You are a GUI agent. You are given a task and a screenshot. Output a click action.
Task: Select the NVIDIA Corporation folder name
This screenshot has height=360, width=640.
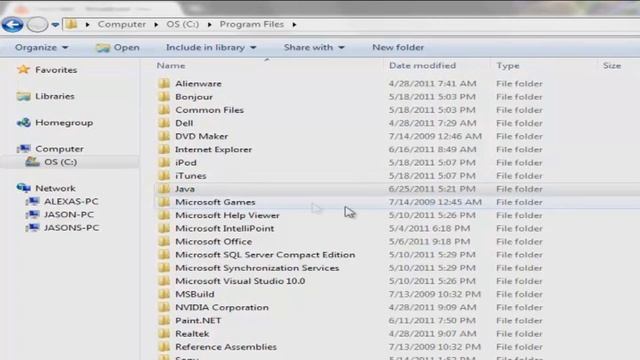point(222,307)
